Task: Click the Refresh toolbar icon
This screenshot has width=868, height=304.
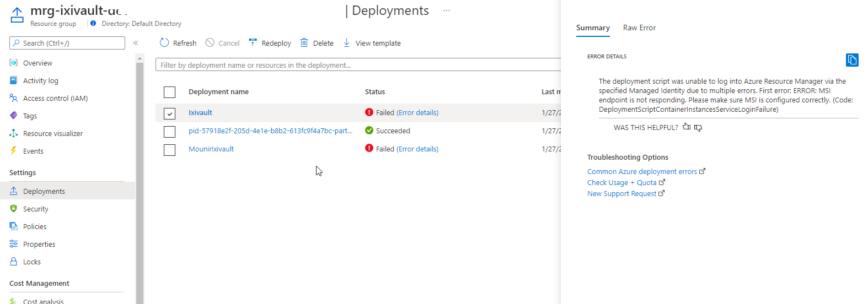Action: (164, 43)
